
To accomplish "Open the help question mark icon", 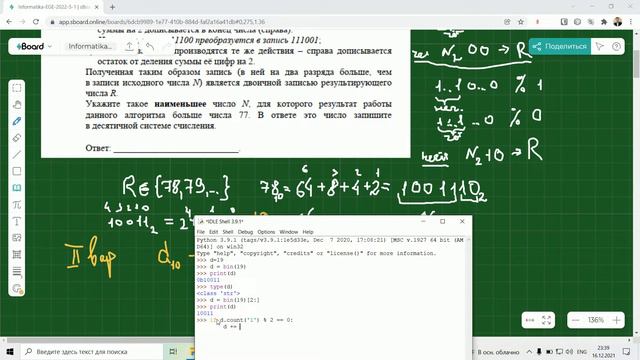I will [x=616, y=47].
